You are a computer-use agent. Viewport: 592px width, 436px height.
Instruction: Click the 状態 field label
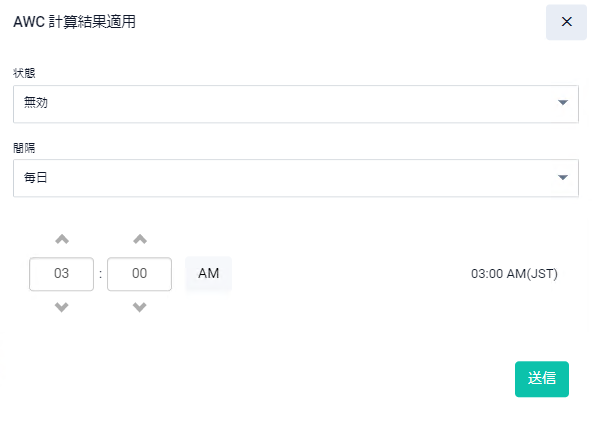click(24, 73)
